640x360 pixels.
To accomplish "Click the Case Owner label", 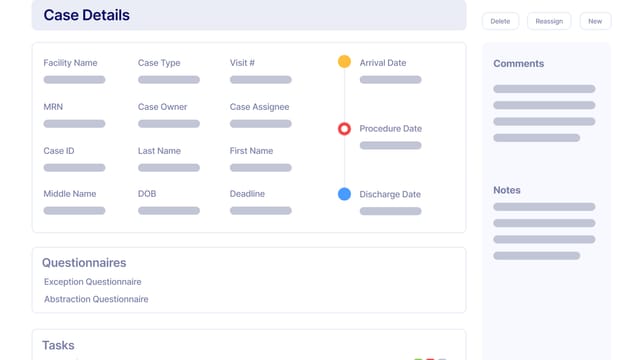I will point(162,107).
